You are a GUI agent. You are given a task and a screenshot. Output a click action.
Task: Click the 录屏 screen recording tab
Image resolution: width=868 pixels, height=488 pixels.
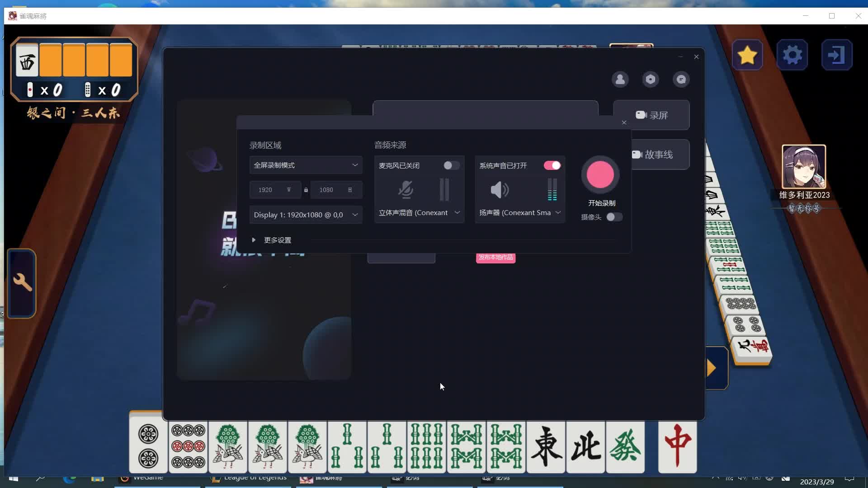pos(651,115)
